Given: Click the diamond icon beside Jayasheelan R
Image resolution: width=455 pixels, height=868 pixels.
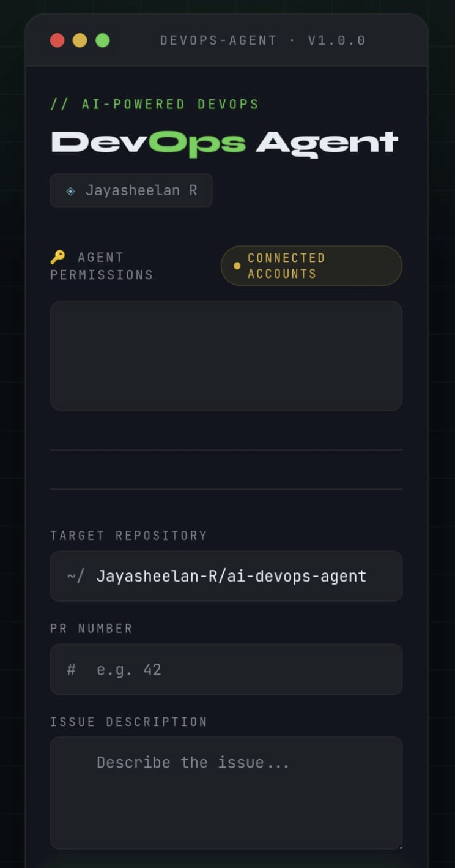Looking at the screenshot, I should 70,191.
